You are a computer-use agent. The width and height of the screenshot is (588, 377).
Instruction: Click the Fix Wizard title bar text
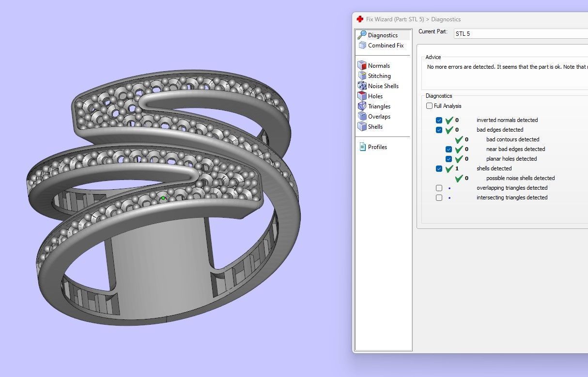[x=413, y=19]
